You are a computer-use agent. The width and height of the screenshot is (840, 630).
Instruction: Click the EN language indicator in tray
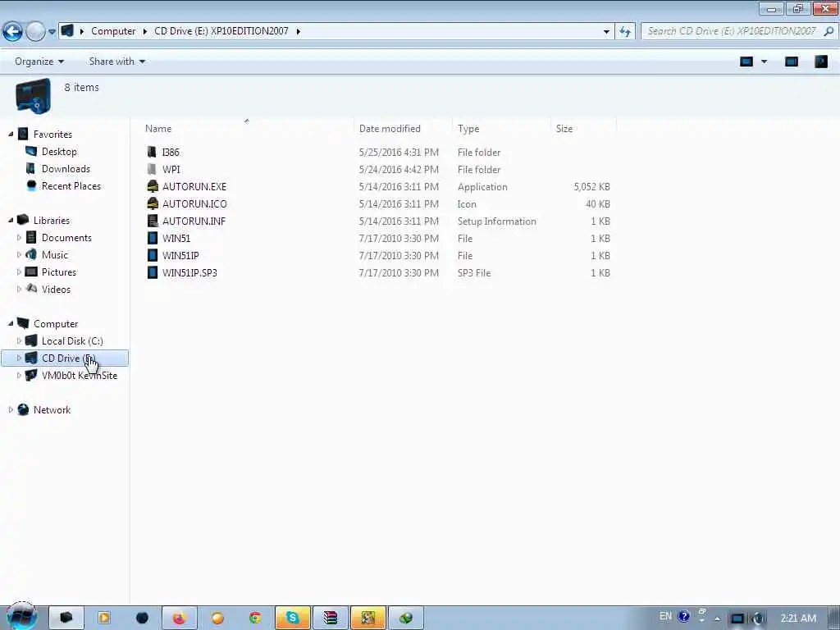click(x=665, y=616)
